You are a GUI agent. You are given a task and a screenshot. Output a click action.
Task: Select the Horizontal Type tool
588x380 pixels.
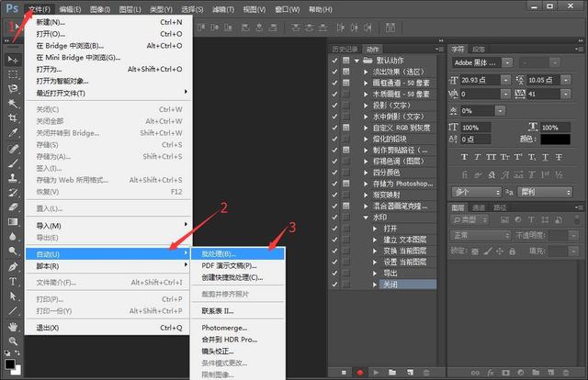pyautogui.click(x=13, y=282)
